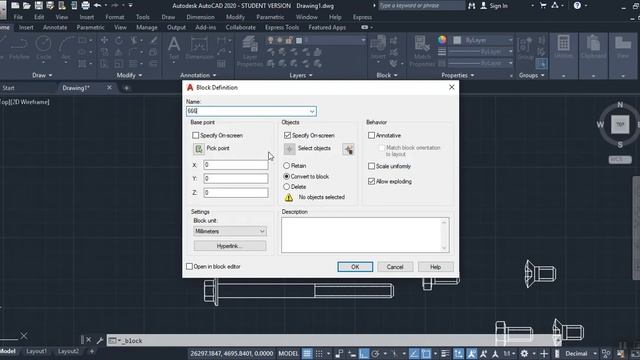Open the Format menu
Screen dimensions: 640x360
[x=115, y=17]
